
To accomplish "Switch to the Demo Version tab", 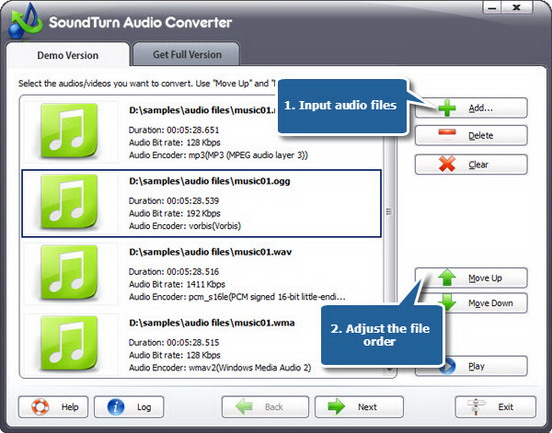I will [x=68, y=55].
